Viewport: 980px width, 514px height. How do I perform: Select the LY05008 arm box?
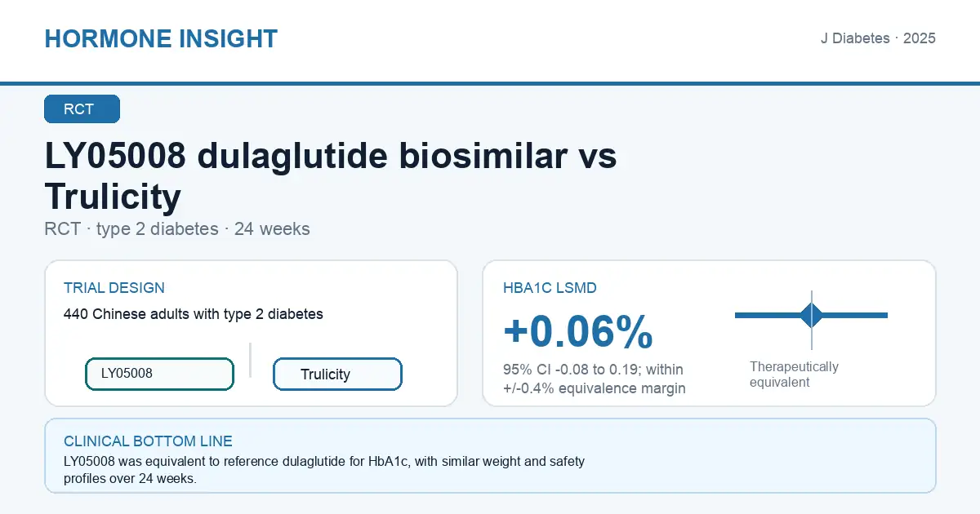[x=159, y=374]
